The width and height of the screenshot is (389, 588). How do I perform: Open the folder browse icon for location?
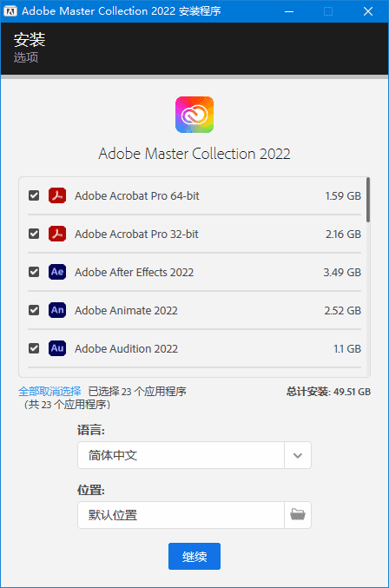pos(298,515)
